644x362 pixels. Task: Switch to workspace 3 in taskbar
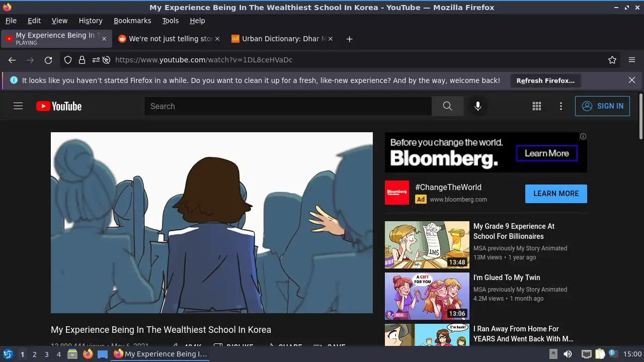click(46, 354)
